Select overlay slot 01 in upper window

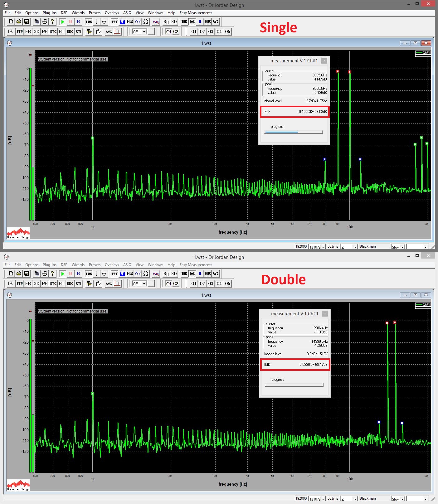pyautogui.click(x=194, y=31)
